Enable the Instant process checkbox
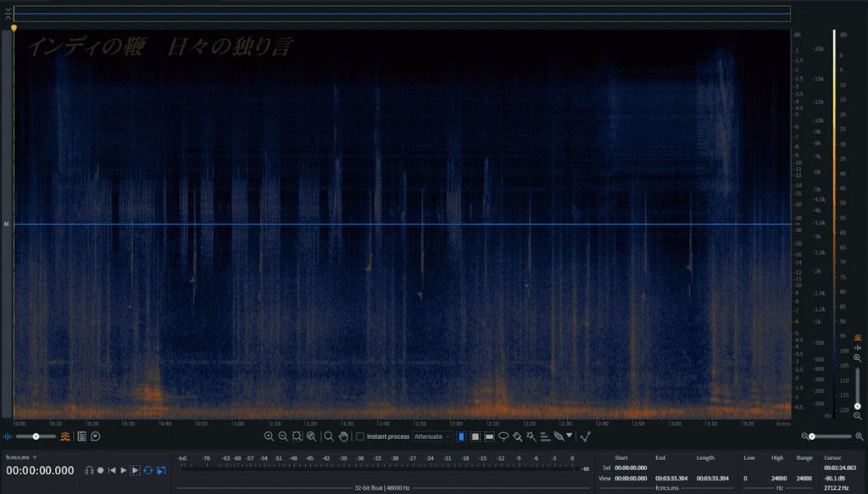 (x=360, y=436)
